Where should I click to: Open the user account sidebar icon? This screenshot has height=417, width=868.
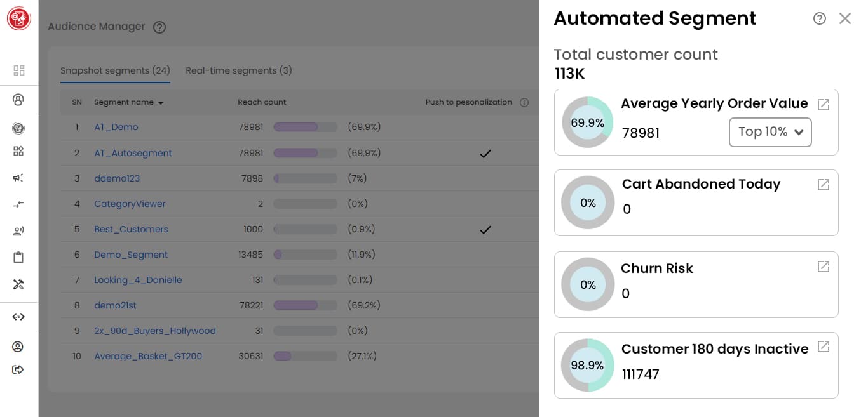tap(18, 347)
